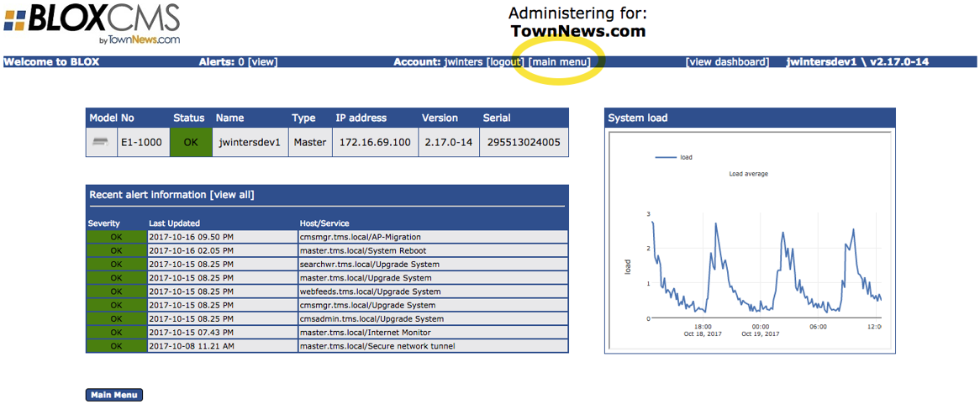Click the cmsmgr.tms.local/Upgrade System alert
The image size is (980, 420).
[x=367, y=306]
